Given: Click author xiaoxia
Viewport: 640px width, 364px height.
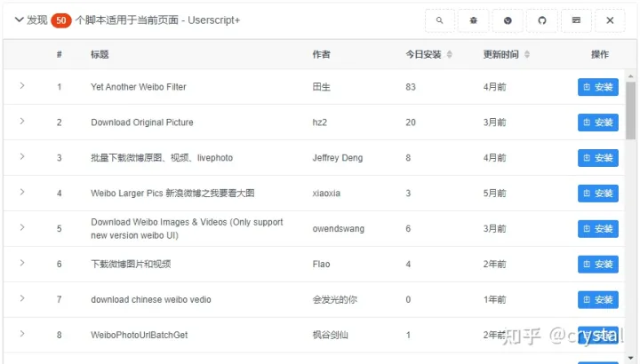Looking at the screenshot, I should click(326, 194).
